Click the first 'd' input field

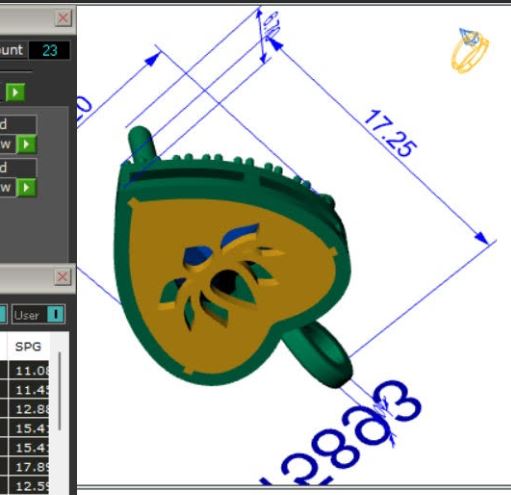coord(18,124)
